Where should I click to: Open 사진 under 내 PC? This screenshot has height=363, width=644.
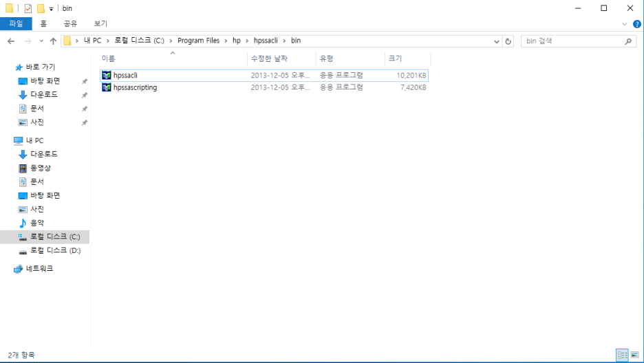(x=37, y=209)
